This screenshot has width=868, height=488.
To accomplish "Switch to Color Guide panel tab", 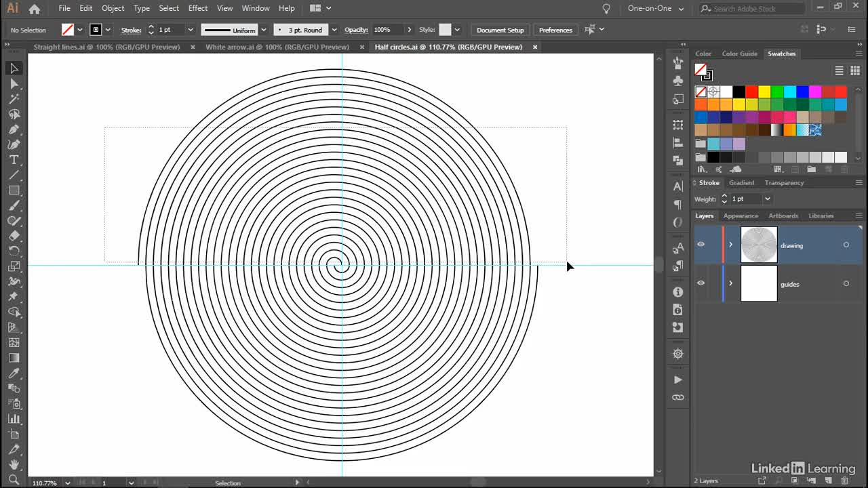I will [739, 54].
